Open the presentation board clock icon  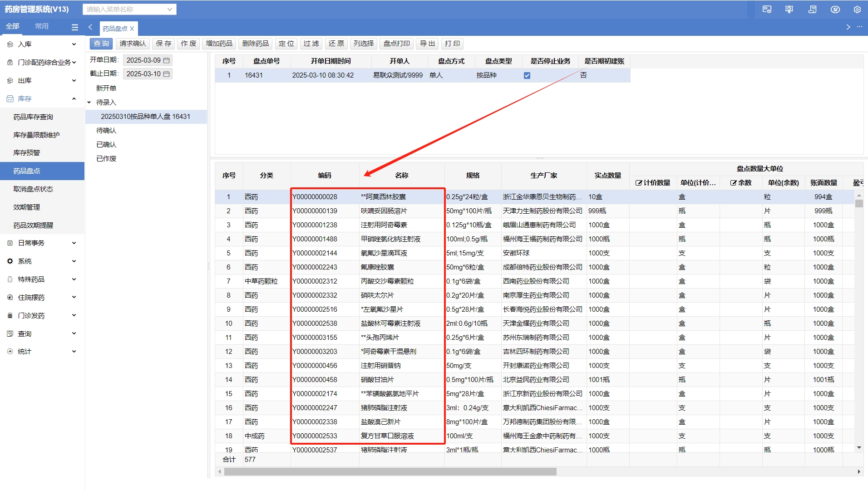point(789,9)
